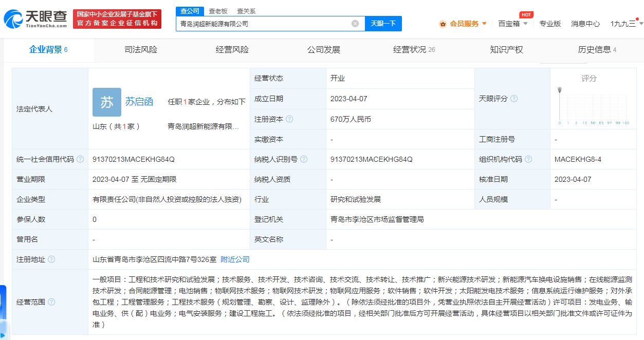This screenshot has width=644, height=340.
Task: Open the 1九九三 user account menu
Action: click(x=626, y=24)
